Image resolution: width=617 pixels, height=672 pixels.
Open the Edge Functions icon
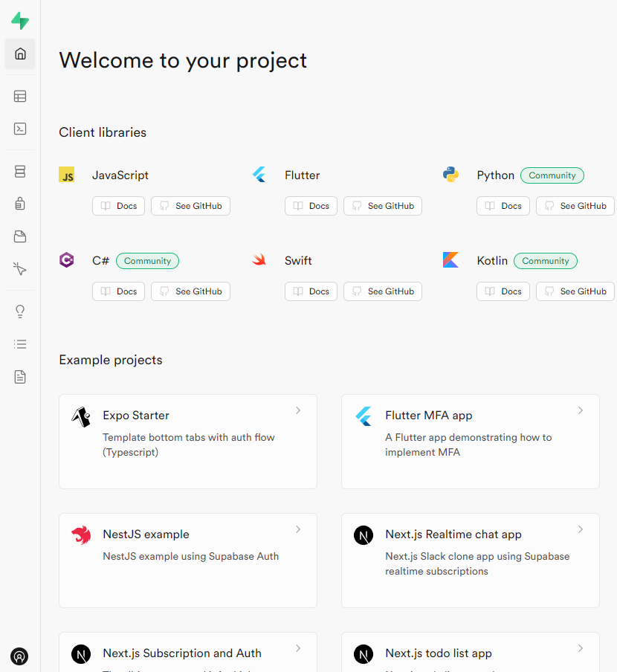tap(20, 268)
